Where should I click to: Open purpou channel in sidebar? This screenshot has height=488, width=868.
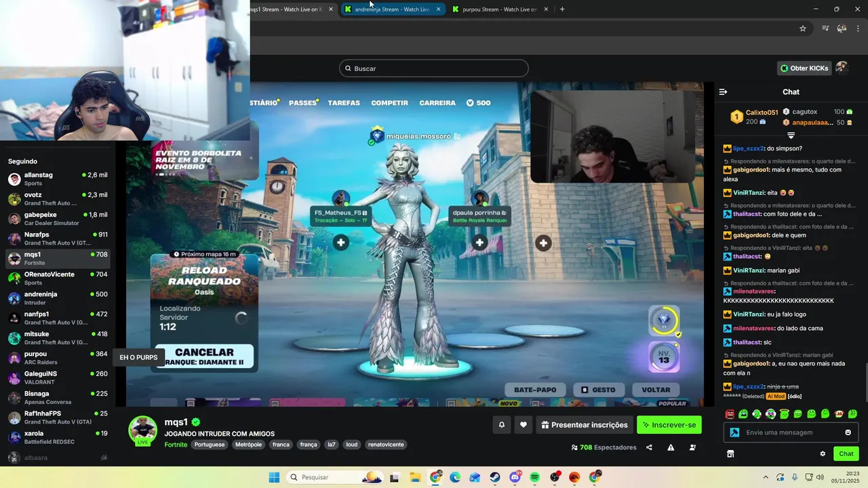[58, 358]
